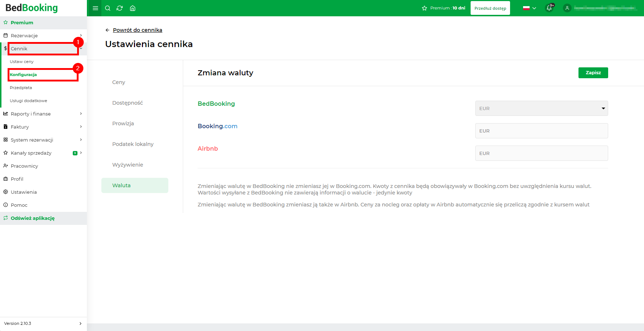Go to home via the house icon

pos(132,8)
